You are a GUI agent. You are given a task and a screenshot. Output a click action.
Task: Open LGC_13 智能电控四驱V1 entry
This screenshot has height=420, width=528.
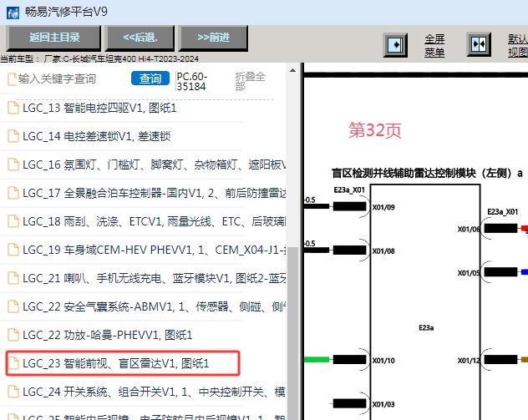(x=99, y=108)
